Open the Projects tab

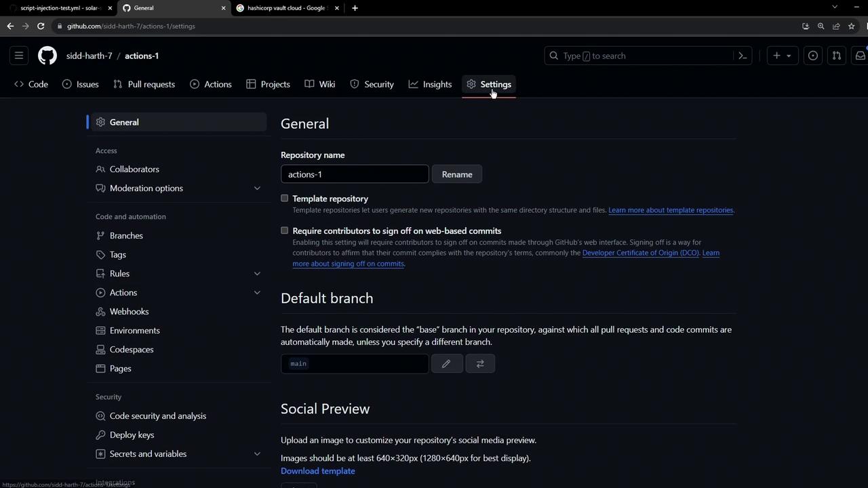(x=268, y=84)
